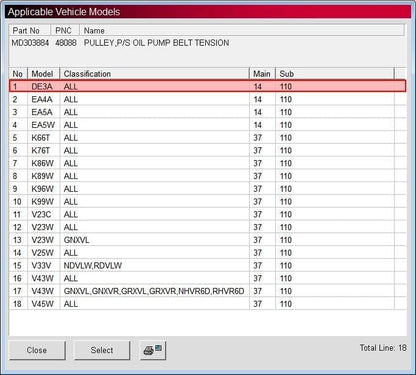Click the PNC column header
The width and height of the screenshot is (416, 375).
(65, 30)
